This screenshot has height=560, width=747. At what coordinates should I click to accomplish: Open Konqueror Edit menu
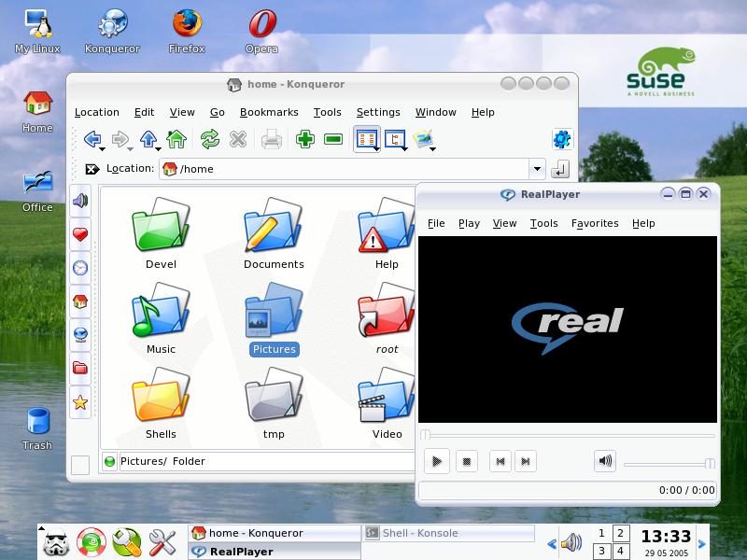pos(144,112)
